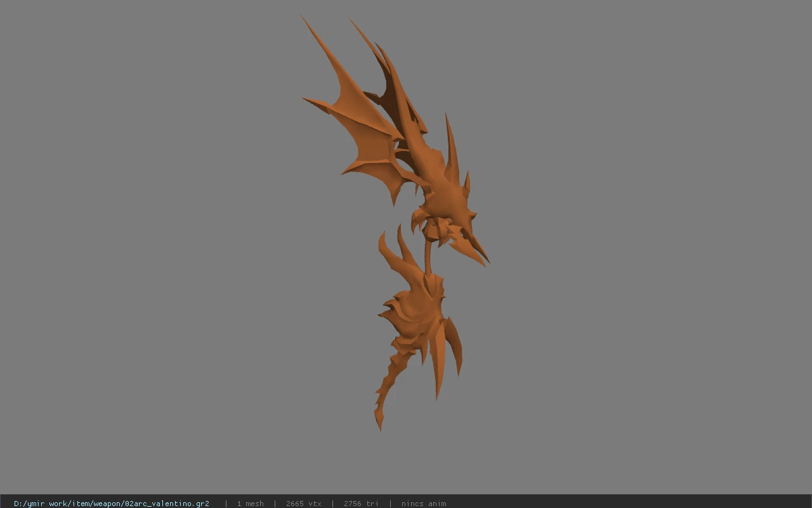Click the 'nincs anim' status entry

(424, 504)
